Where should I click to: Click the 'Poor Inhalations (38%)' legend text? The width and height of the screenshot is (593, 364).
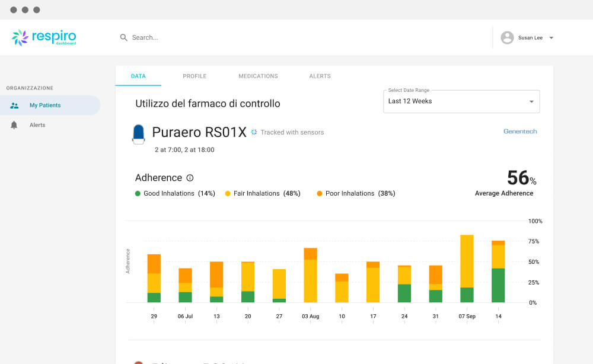coord(361,193)
